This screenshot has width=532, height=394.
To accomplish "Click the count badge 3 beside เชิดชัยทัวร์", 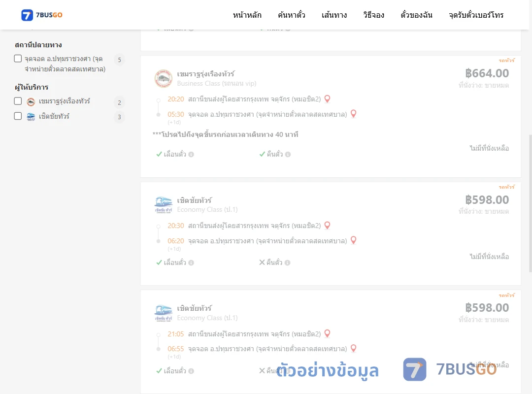I will click(x=119, y=117).
